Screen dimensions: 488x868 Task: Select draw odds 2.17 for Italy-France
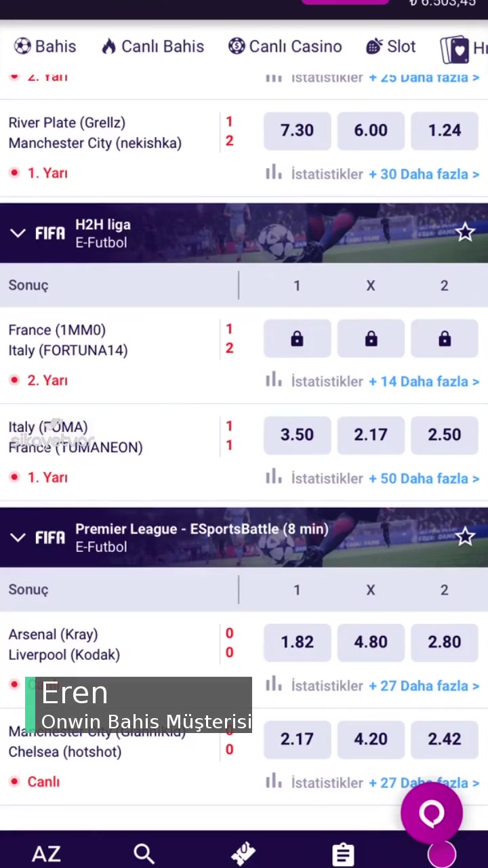(371, 435)
